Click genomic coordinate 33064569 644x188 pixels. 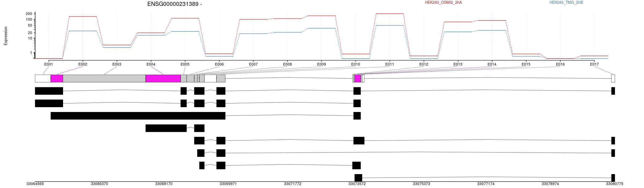(35, 184)
